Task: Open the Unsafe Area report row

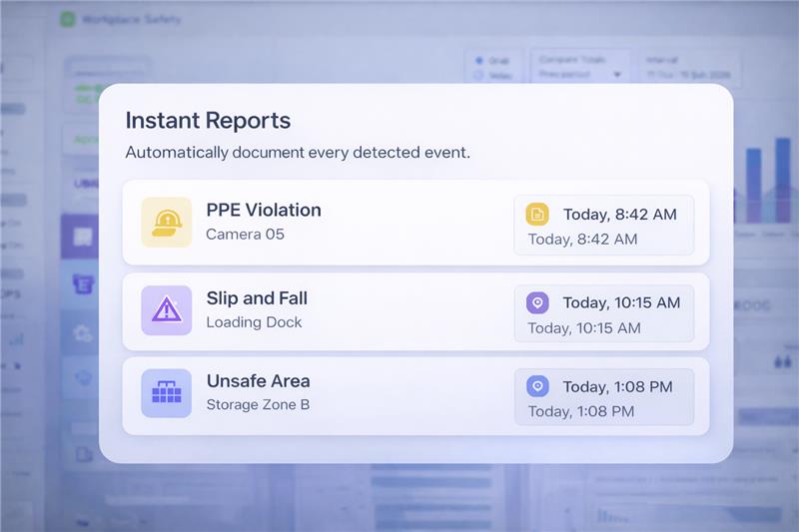Action: 350,394
